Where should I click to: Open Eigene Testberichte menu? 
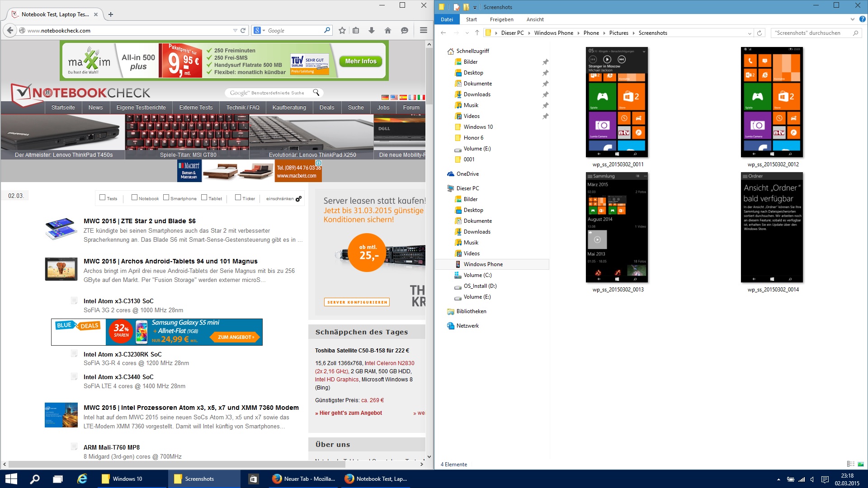tap(141, 108)
